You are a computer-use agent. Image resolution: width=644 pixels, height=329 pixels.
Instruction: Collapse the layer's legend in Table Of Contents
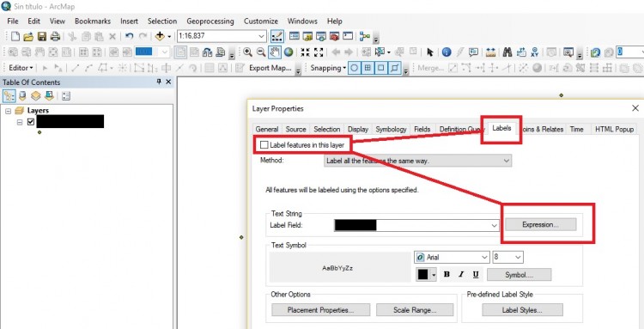click(20, 122)
